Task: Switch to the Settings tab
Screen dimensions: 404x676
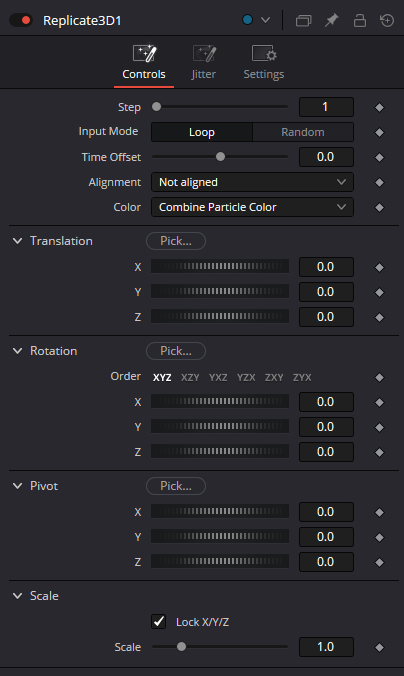Action: pyautogui.click(x=263, y=63)
